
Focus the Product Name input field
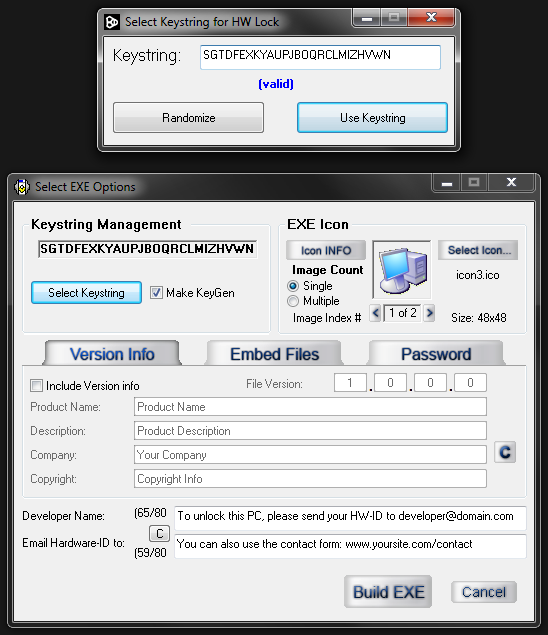310,407
